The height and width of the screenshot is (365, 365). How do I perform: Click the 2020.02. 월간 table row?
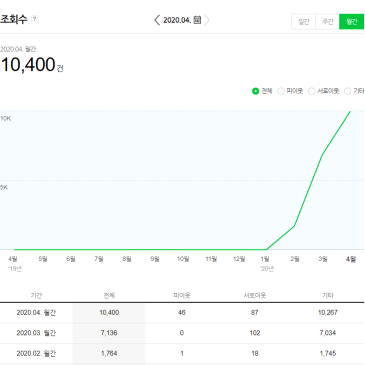click(182, 353)
